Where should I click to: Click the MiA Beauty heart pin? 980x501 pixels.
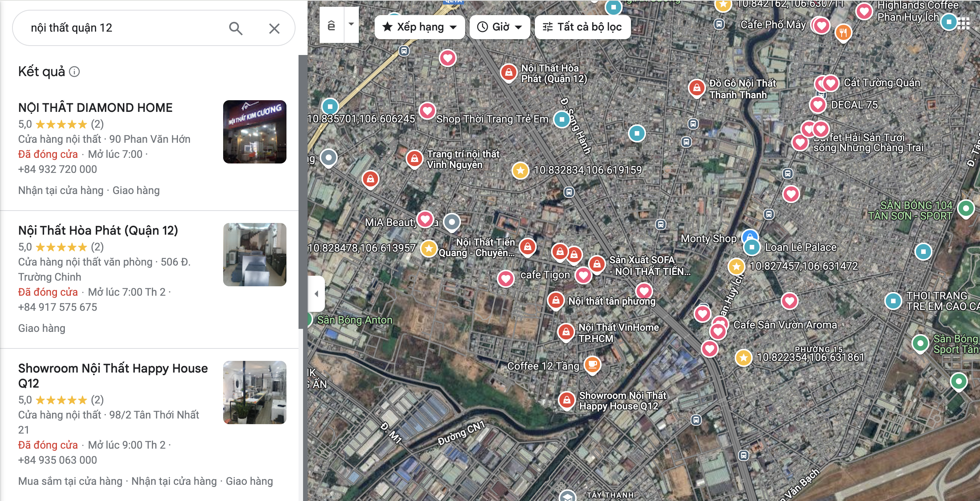pos(425,219)
